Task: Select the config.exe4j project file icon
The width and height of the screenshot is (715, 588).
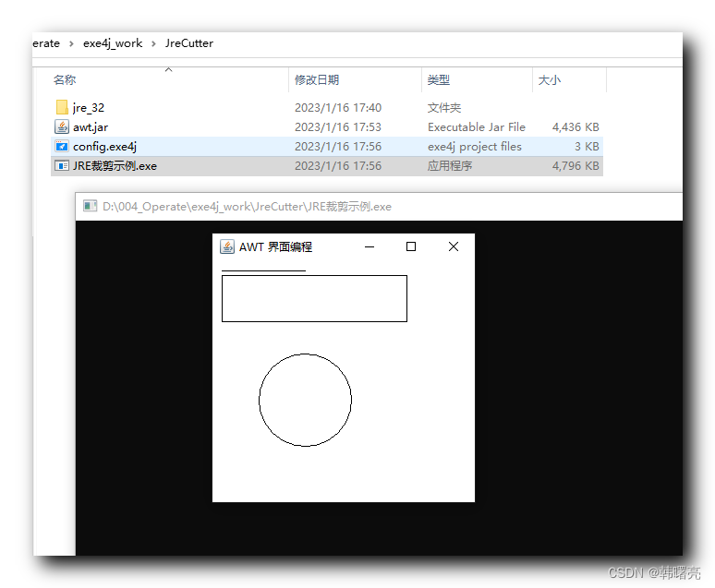Action: tap(62, 147)
